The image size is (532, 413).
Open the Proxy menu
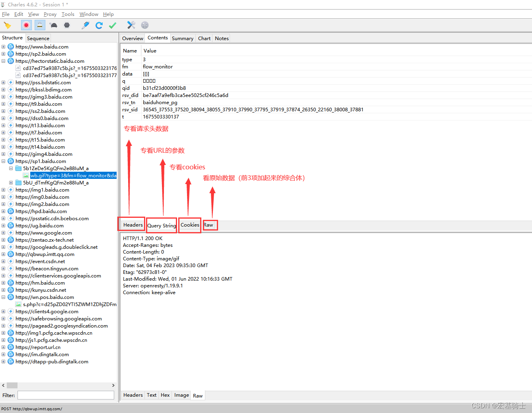[x=50, y=14]
